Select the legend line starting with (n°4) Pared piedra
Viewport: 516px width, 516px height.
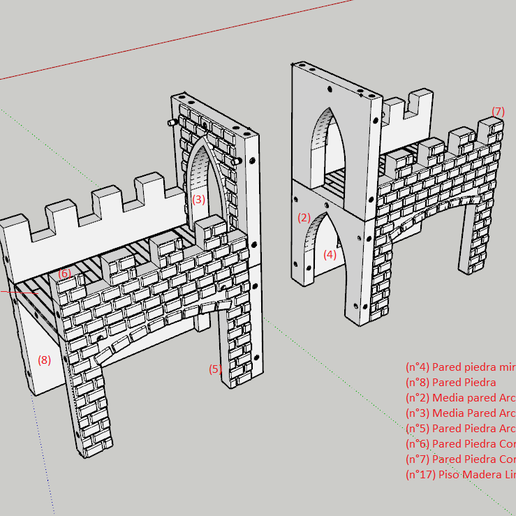[461, 367]
